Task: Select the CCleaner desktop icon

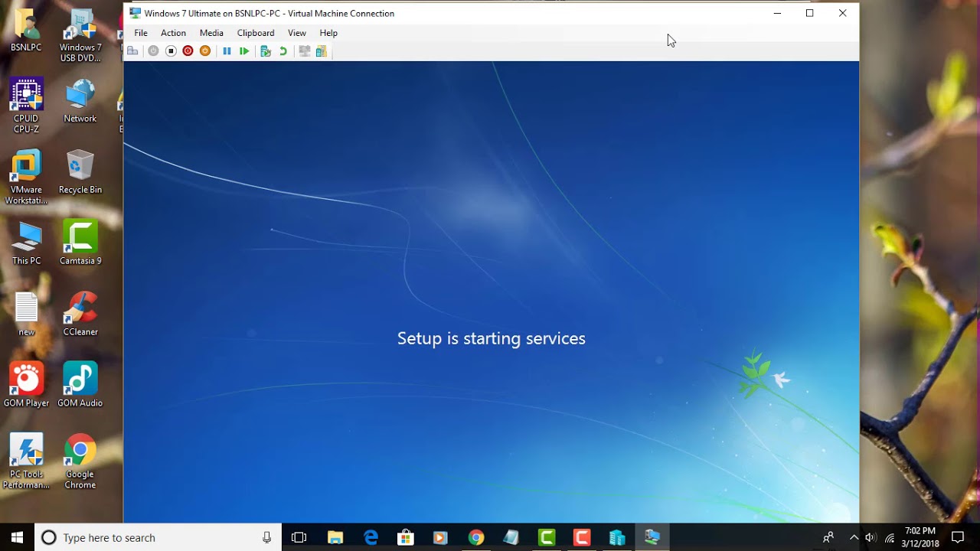Action: coord(80,315)
